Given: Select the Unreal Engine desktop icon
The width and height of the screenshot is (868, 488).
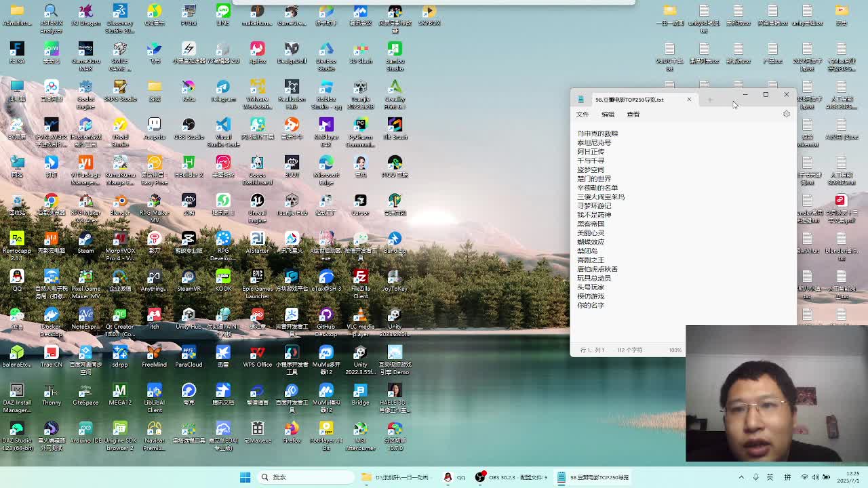Looking at the screenshot, I should pos(257,208).
